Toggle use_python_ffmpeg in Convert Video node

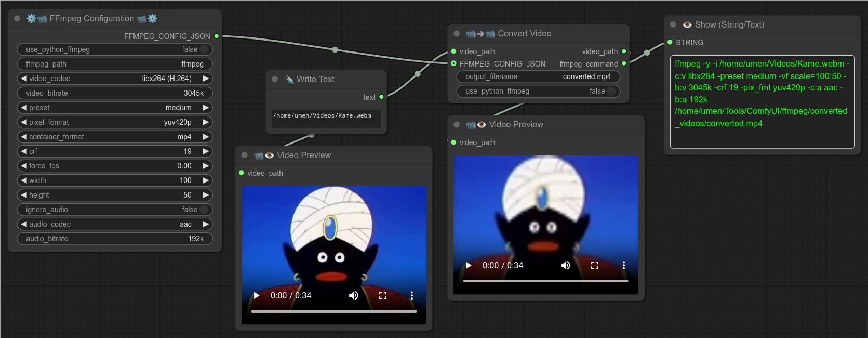(611, 91)
